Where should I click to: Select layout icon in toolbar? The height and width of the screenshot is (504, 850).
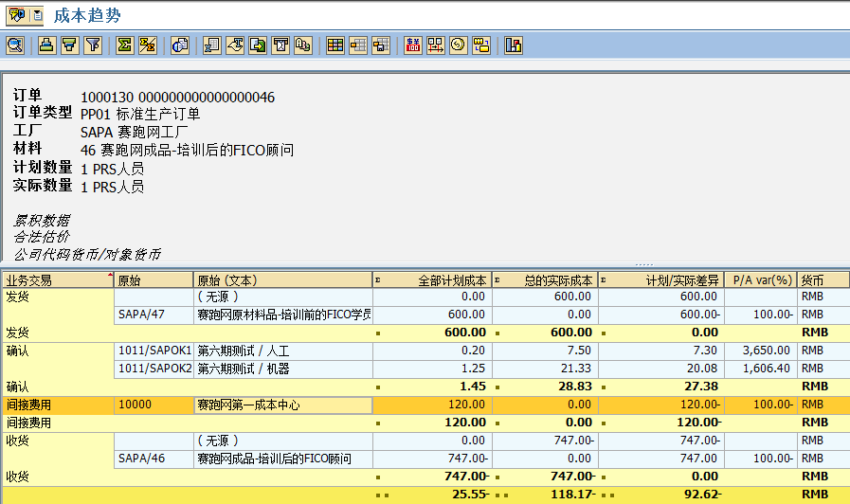pos(358,45)
